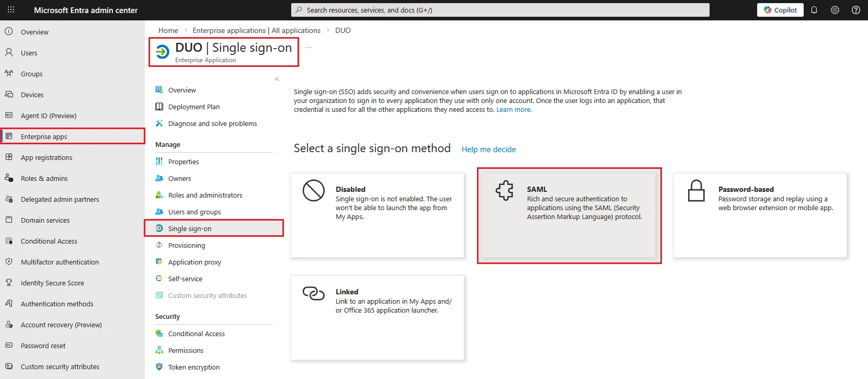Click the Provisioning icon

(159, 245)
